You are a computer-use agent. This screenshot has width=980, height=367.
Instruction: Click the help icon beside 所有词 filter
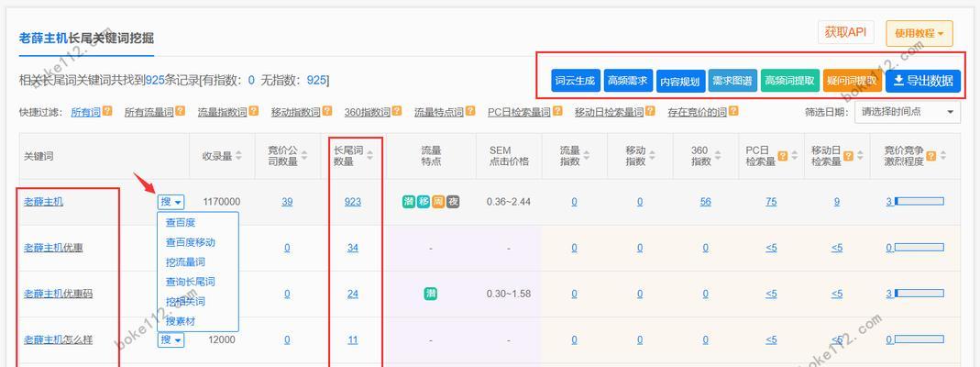coord(107,111)
